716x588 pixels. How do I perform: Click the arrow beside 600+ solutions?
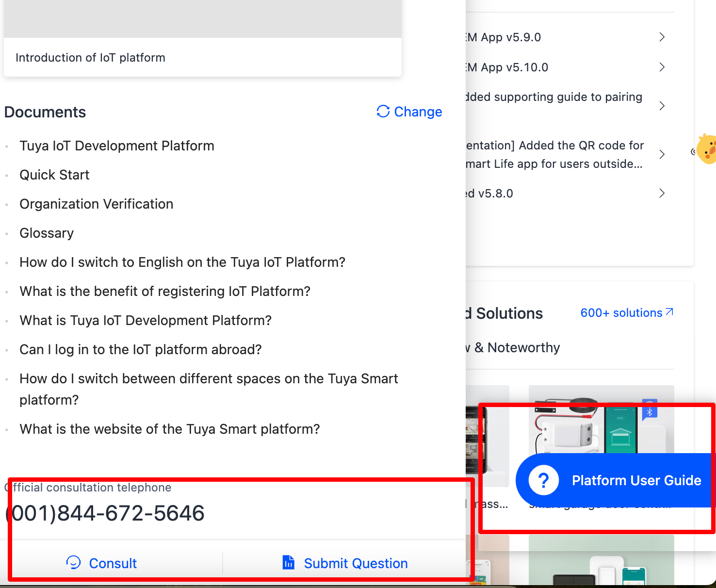tap(669, 312)
